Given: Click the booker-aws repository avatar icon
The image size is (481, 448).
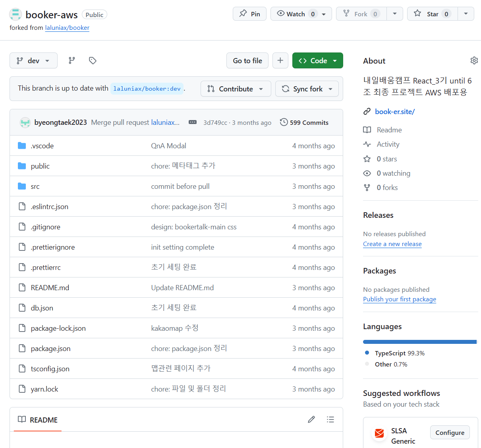Looking at the screenshot, I should coord(15,14).
